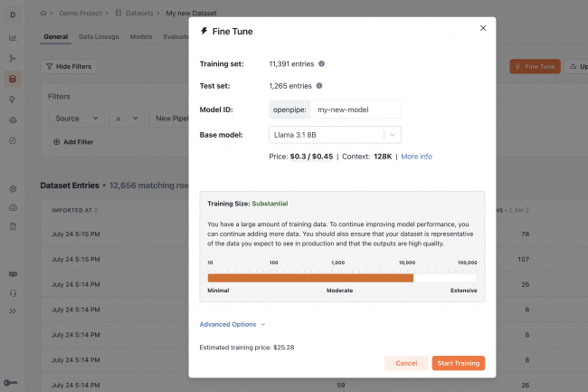
Task: Open the chart icon in sidebar
Action: tap(13, 37)
